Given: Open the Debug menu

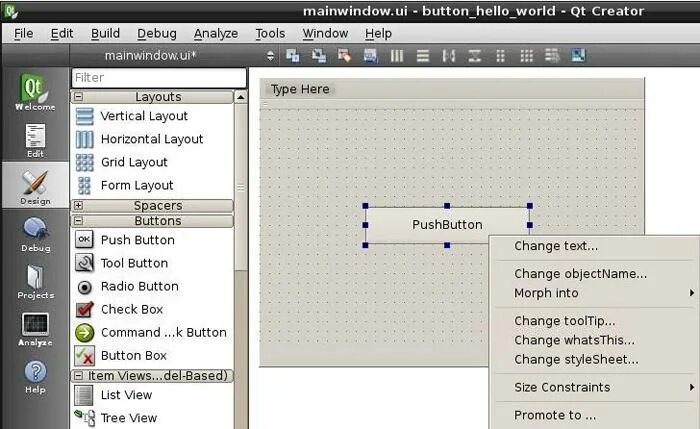Looking at the screenshot, I should [157, 33].
